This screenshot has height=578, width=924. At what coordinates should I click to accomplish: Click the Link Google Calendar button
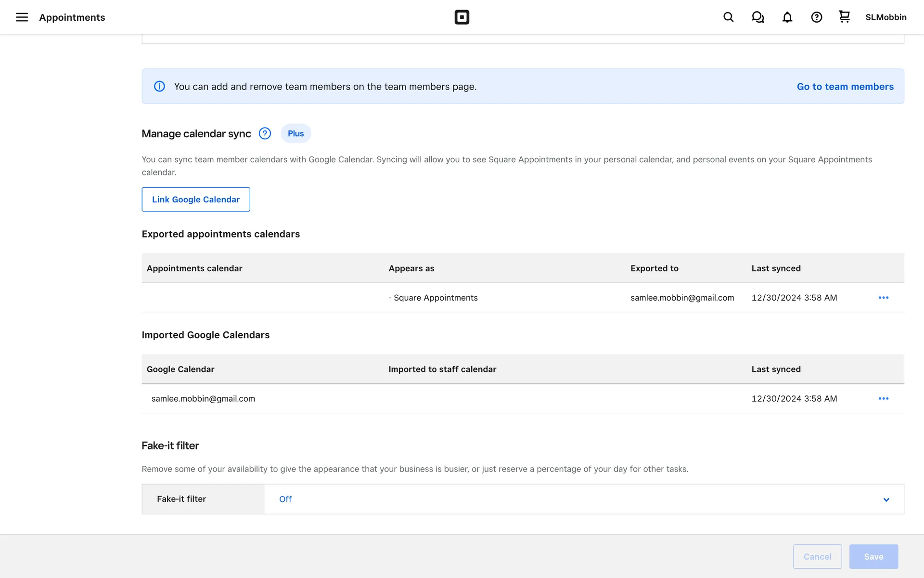[x=195, y=199]
